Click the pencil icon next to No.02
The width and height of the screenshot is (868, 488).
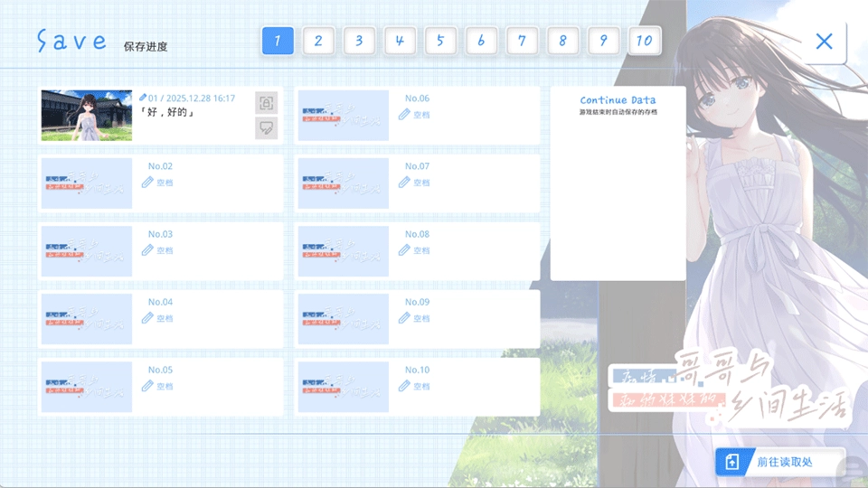coord(147,183)
